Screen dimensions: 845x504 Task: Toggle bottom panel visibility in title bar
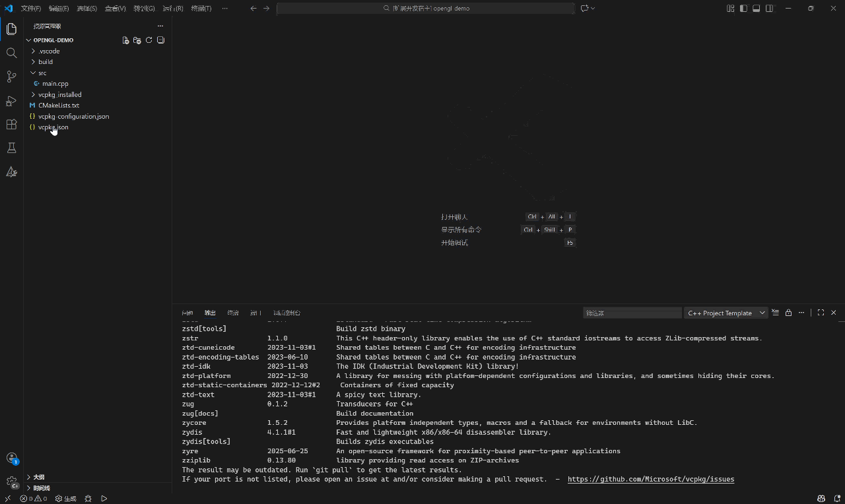pos(757,8)
